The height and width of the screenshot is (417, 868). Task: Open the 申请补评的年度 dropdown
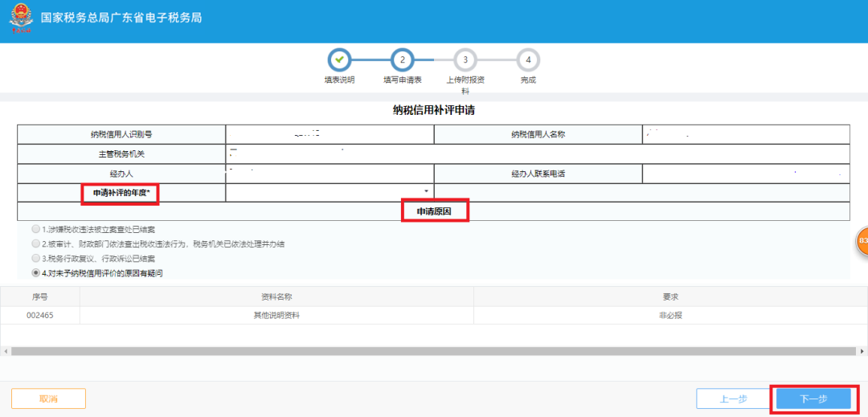(x=330, y=192)
